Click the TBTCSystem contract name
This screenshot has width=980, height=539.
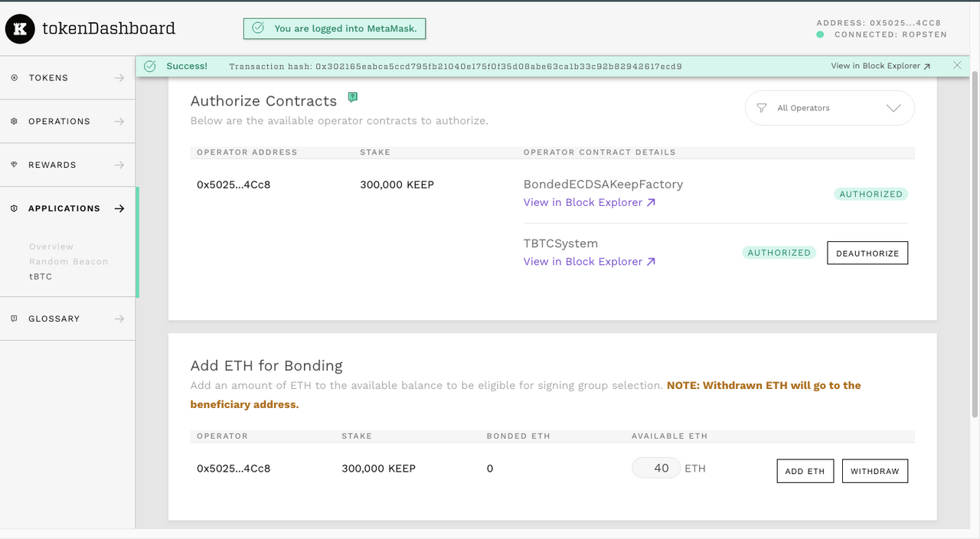pos(560,243)
